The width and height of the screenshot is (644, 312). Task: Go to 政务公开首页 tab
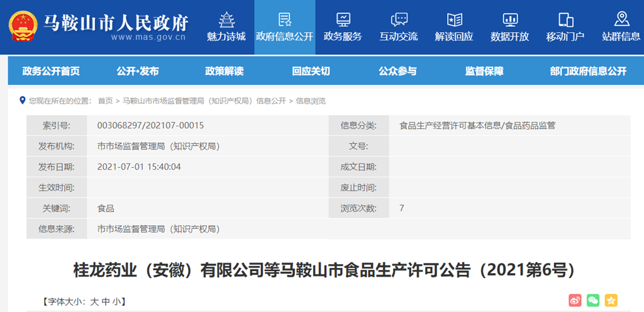click(x=51, y=71)
